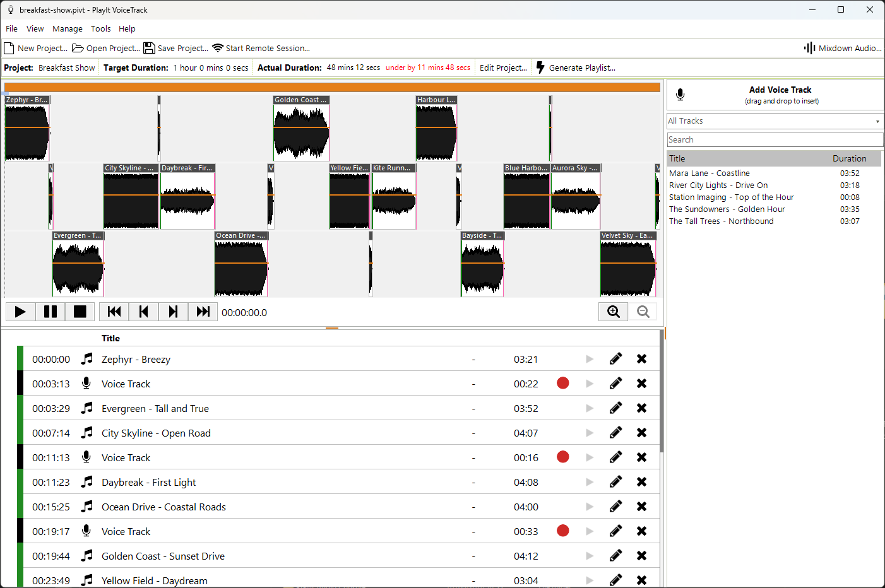This screenshot has height=588, width=885.
Task: Jump to end with fast-forward button
Action: 203,312
